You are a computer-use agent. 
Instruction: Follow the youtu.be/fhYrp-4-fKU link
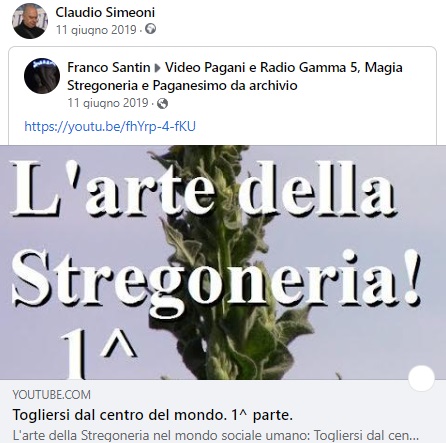click(110, 126)
